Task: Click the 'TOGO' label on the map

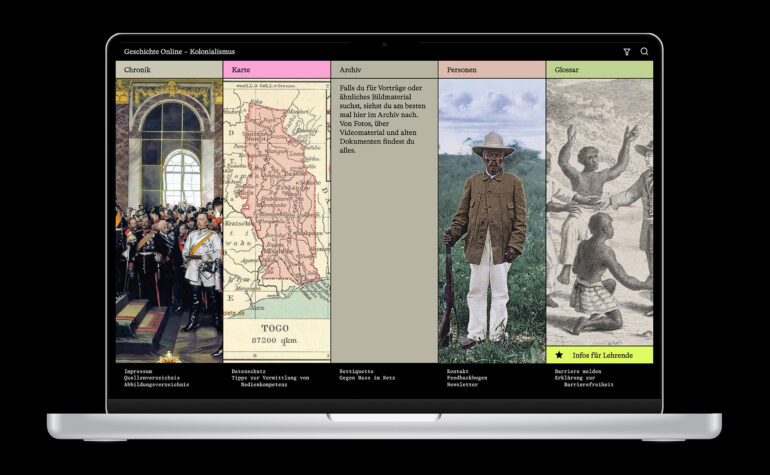Action: click(275, 328)
